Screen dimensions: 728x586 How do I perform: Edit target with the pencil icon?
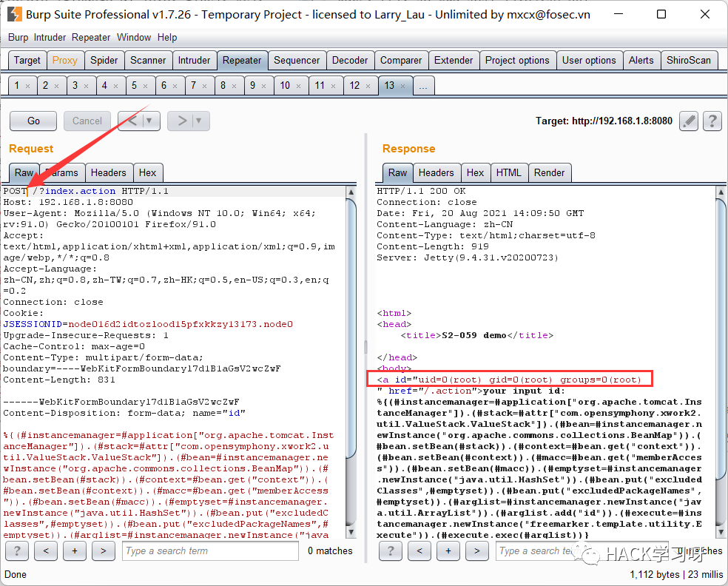point(689,121)
